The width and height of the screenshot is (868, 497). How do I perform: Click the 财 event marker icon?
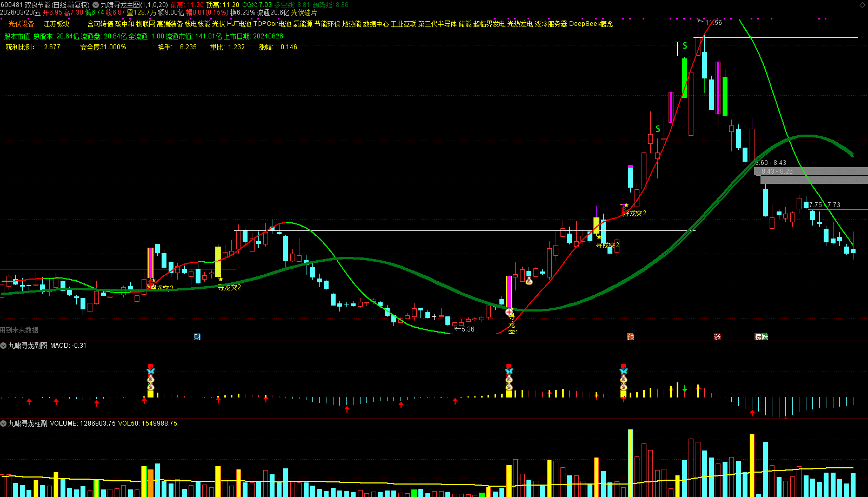(x=197, y=337)
